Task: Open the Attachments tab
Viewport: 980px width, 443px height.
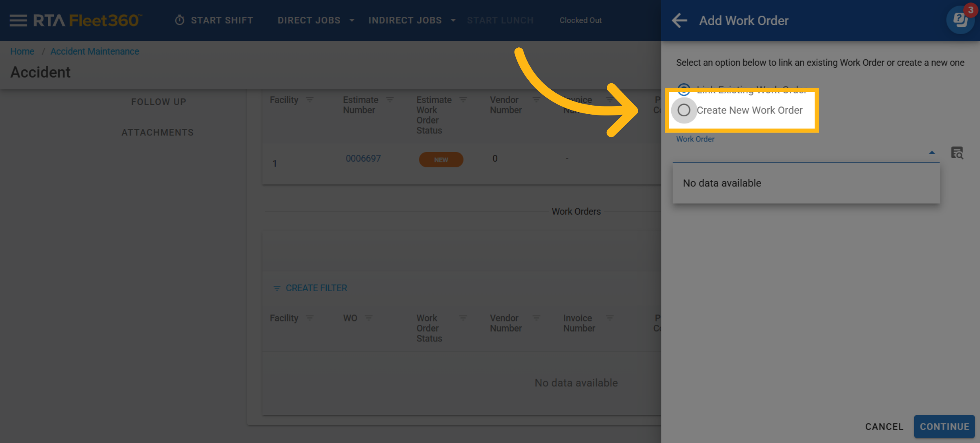Action: click(158, 133)
